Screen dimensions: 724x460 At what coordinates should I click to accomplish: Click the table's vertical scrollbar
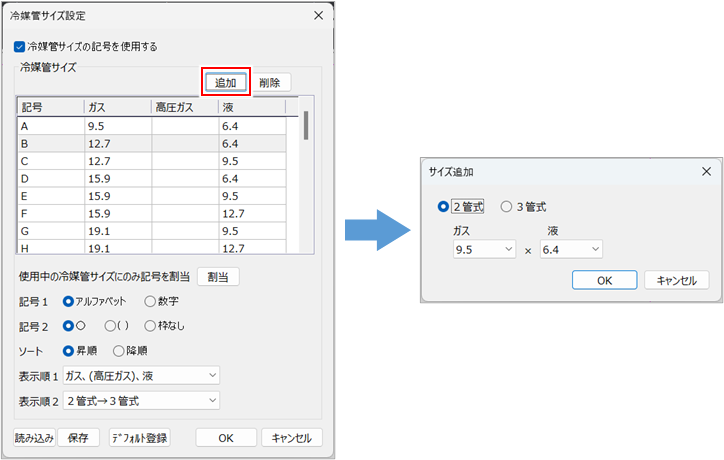pos(306,125)
